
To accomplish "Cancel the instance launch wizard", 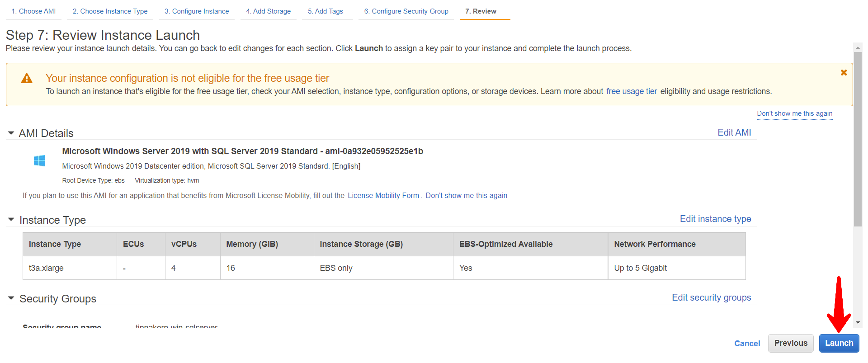I will [747, 344].
